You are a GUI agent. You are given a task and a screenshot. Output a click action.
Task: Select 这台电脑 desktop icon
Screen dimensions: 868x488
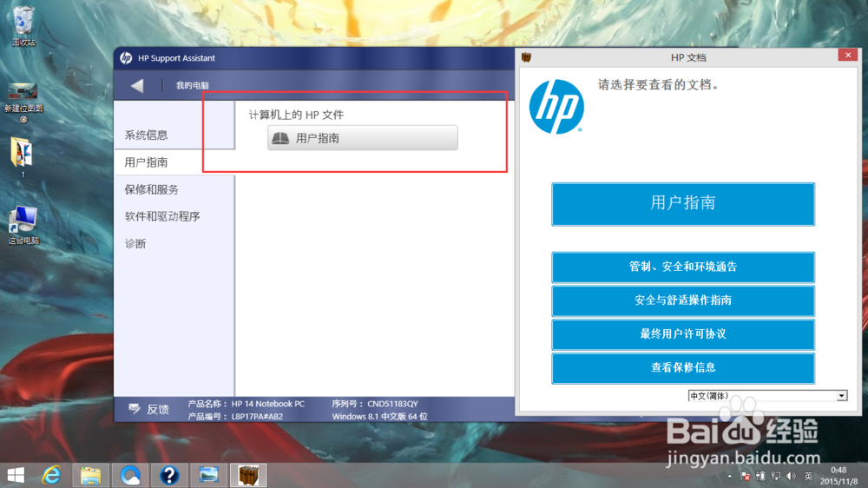click(23, 225)
